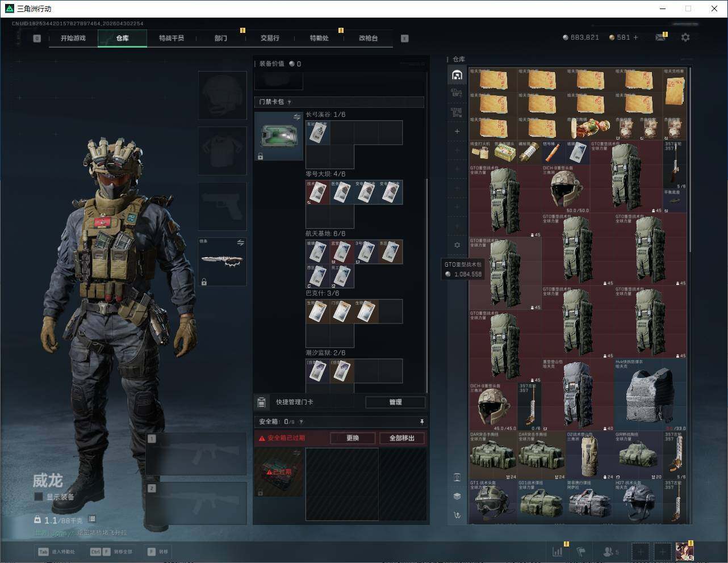Open the 开始游戏 tab
Image resolution: width=728 pixels, height=563 pixels.
coord(73,38)
